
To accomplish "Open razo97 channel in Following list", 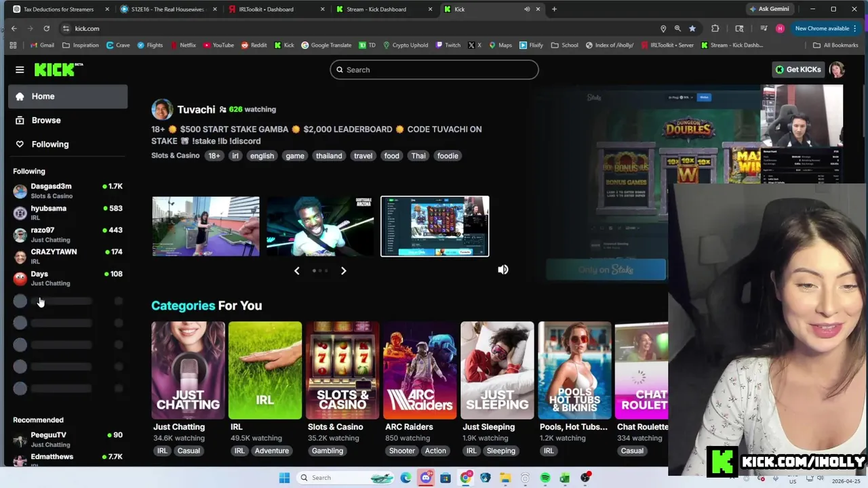I will coord(68,235).
